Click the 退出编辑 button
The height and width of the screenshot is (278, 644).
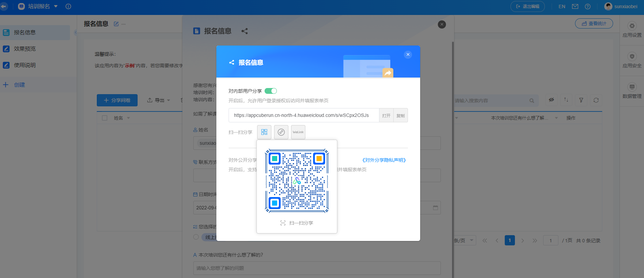click(x=527, y=6)
